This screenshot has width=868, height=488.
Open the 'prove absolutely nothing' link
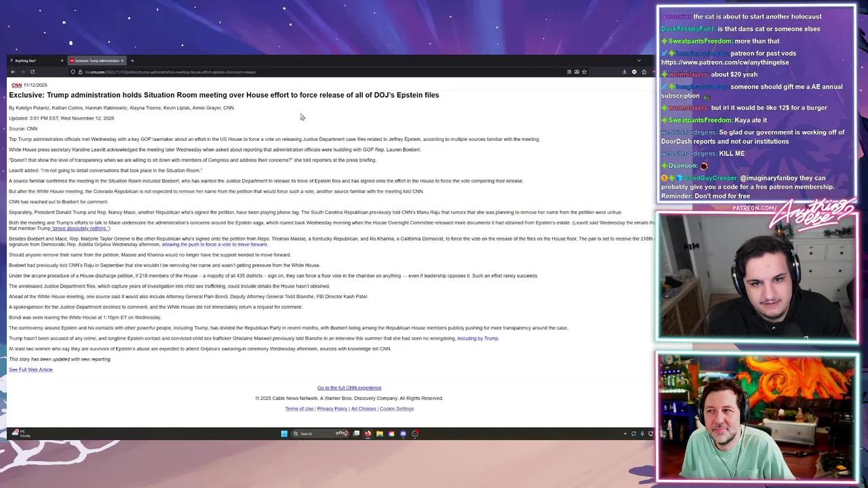[x=81, y=228]
